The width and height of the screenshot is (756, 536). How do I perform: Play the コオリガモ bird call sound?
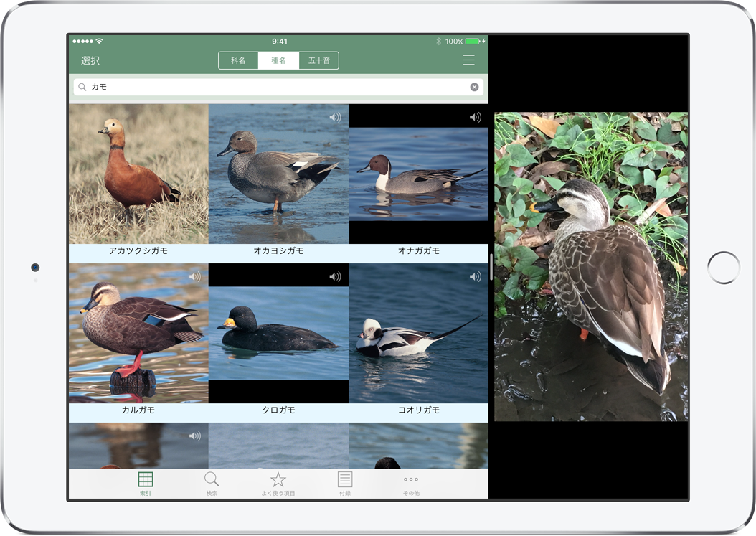476,276
